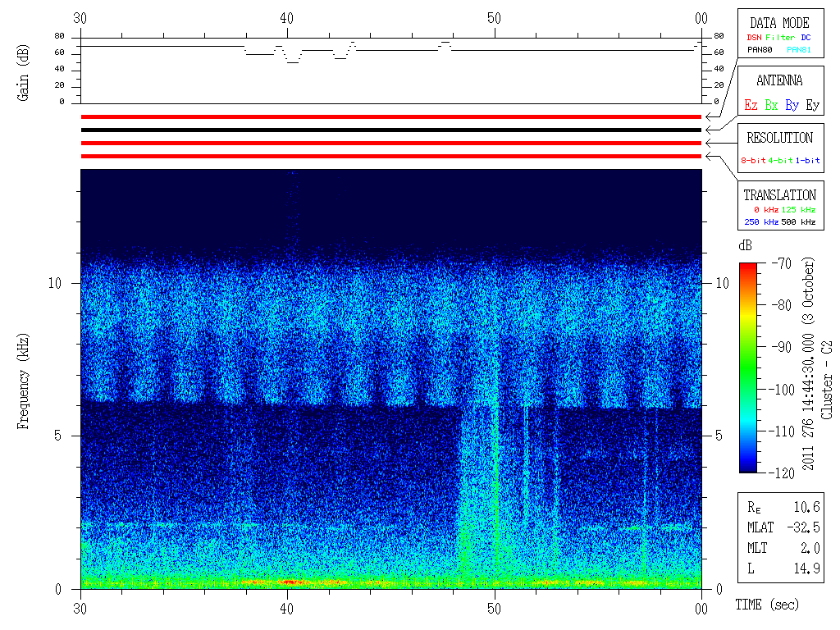This screenshot has width=840, height=630.
Task: Select the green Filter legend label
Action: click(780, 38)
